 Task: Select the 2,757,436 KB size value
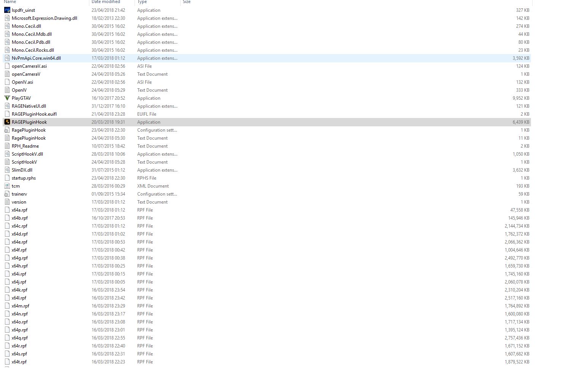click(517, 338)
